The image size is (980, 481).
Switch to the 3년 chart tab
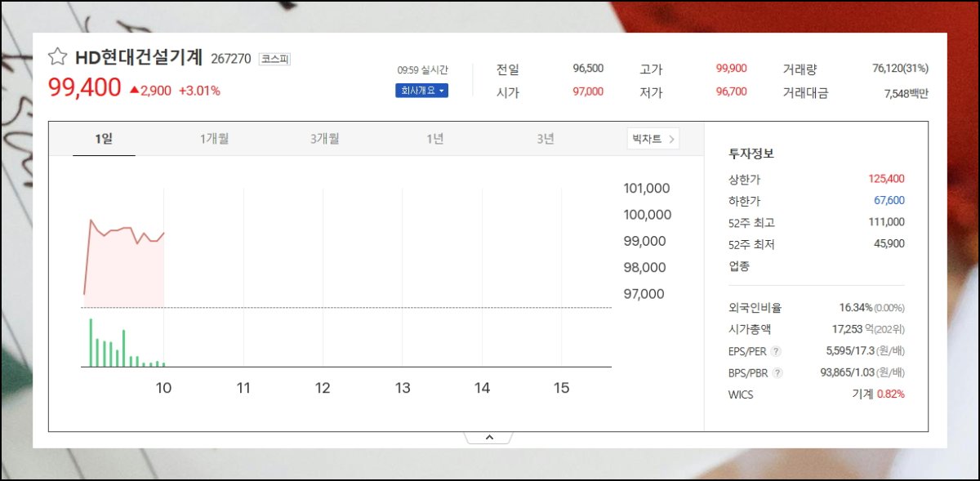tap(545, 139)
